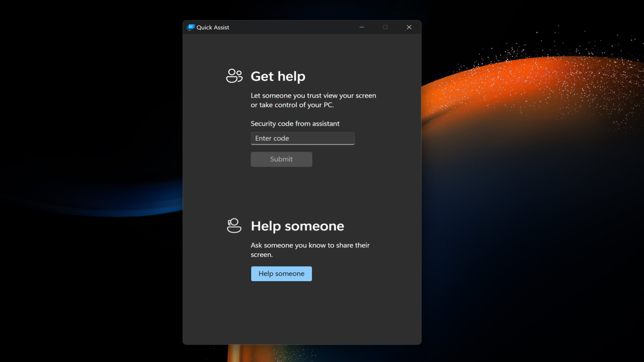The width and height of the screenshot is (644, 362).
Task: Select the large Help someone heading
Action: (x=297, y=226)
